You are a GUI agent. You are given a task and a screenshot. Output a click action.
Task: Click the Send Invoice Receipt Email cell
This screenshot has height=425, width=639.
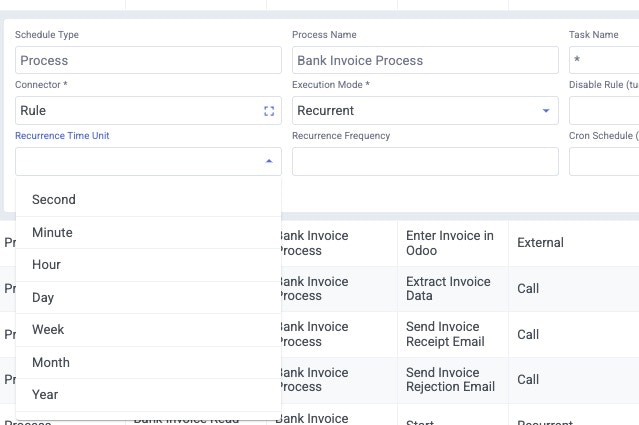coord(453,335)
